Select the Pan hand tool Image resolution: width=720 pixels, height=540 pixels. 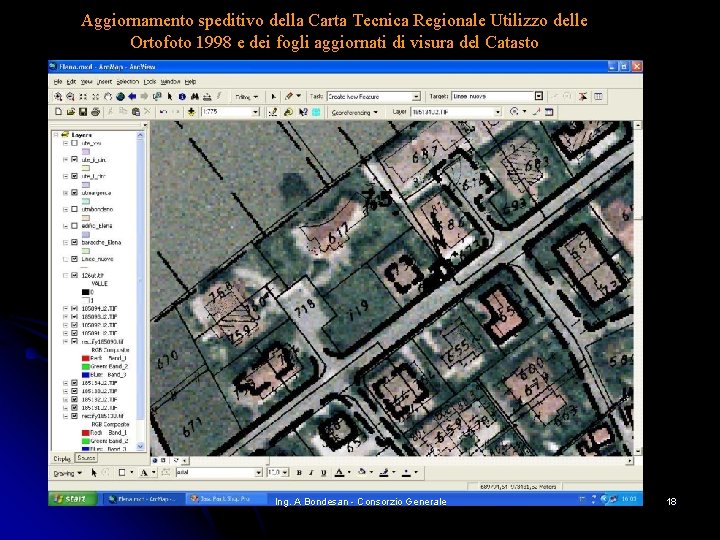(108, 96)
